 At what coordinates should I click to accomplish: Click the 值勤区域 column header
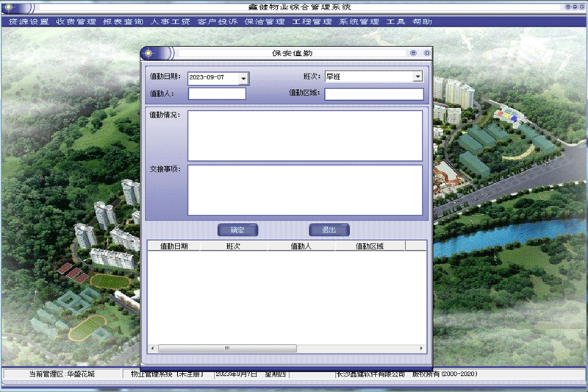click(x=370, y=246)
